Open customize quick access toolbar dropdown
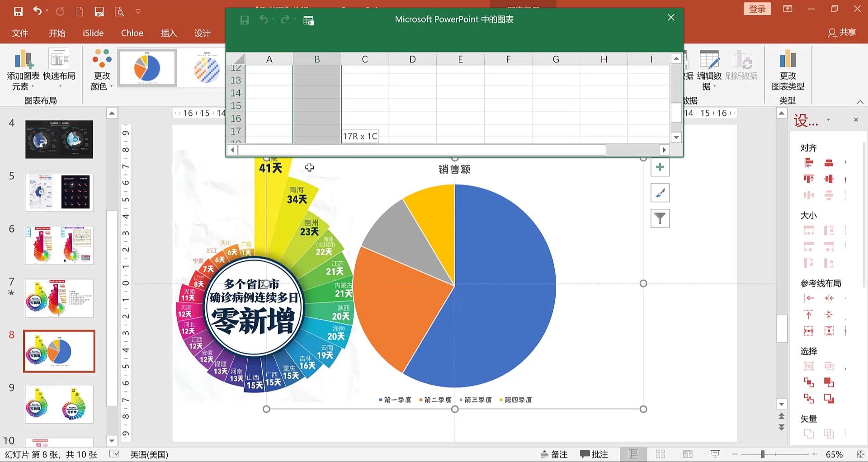 point(138,11)
